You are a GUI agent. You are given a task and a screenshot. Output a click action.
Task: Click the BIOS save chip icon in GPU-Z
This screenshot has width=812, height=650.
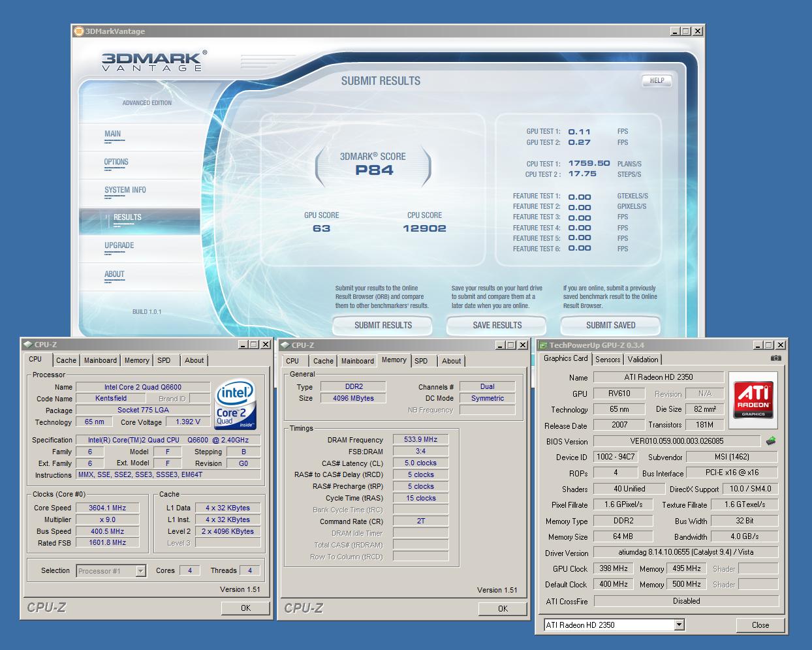click(x=771, y=441)
